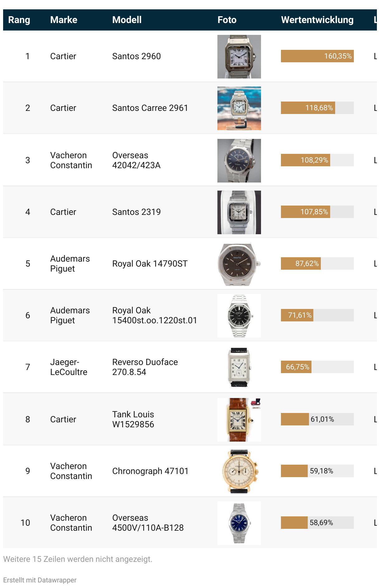View the Overseas 4500V/110A-B128 photo
This screenshot has height=588, width=380.
239,523
